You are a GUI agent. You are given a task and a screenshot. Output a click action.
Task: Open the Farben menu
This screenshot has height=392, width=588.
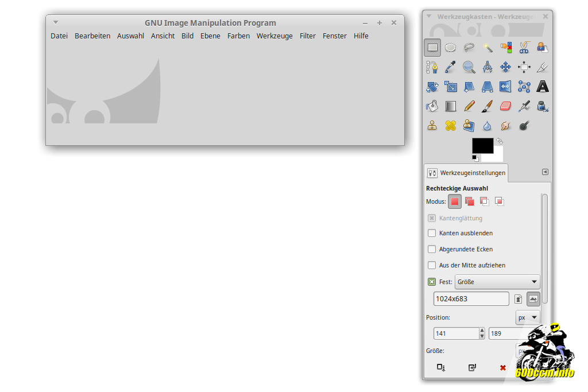[x=238, y=36]
